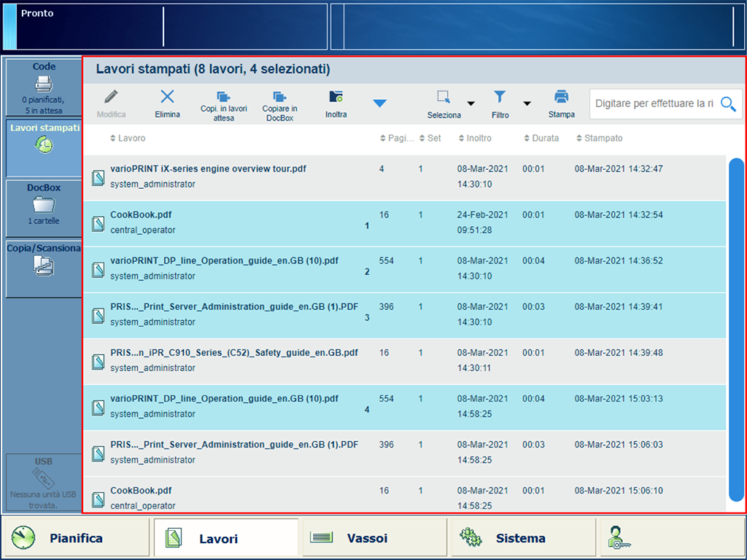Expand the blue toolbar overflow arrow
The image size is (747, 560).
pos(379,104)
